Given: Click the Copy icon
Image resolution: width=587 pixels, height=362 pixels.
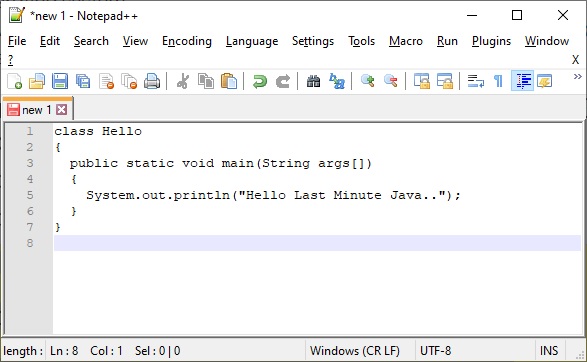Looking at the screenshot, I should tap(206, 81).
